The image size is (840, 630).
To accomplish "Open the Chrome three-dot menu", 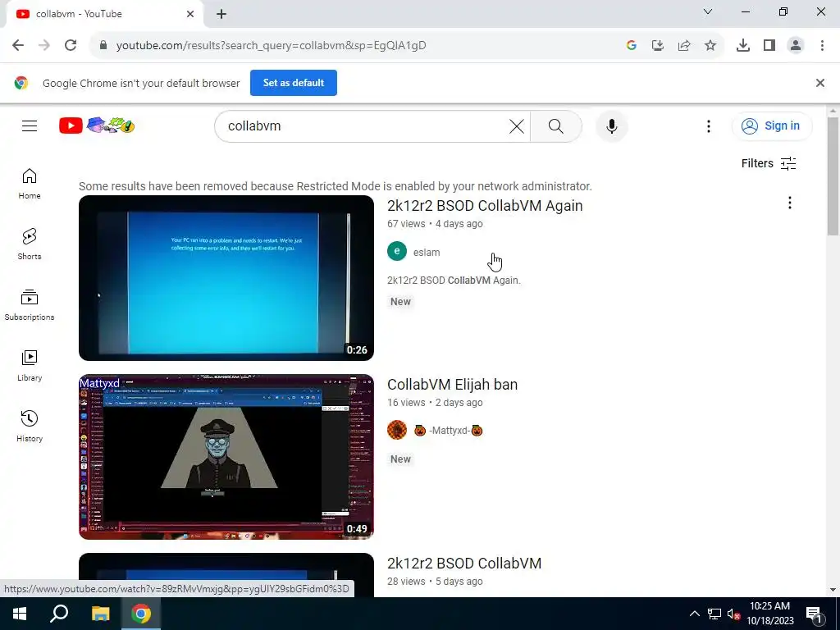I will point(822,46).
